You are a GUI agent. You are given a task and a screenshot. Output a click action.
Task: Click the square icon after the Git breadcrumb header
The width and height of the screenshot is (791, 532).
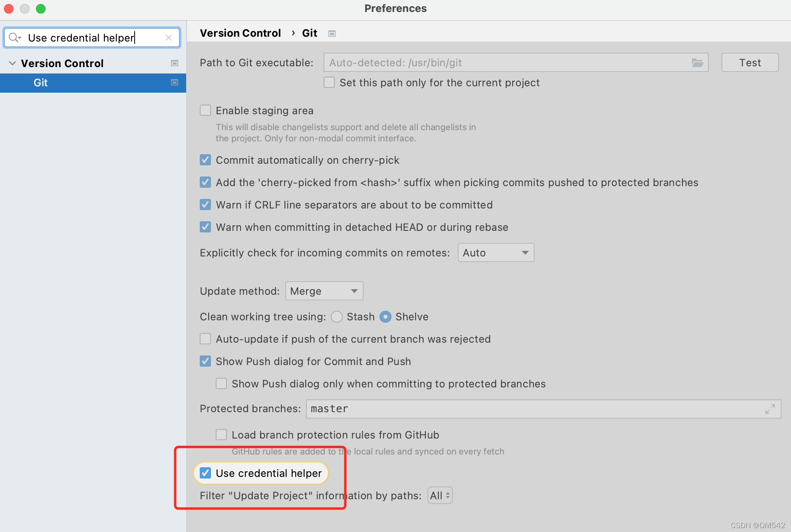332,33
